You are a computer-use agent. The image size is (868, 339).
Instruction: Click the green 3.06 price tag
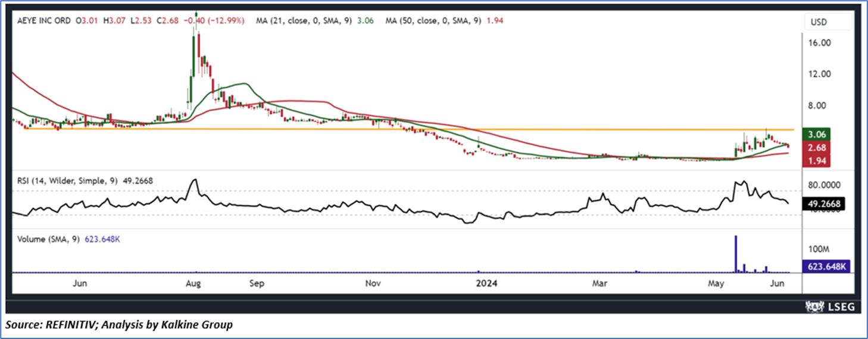[816, 135]
